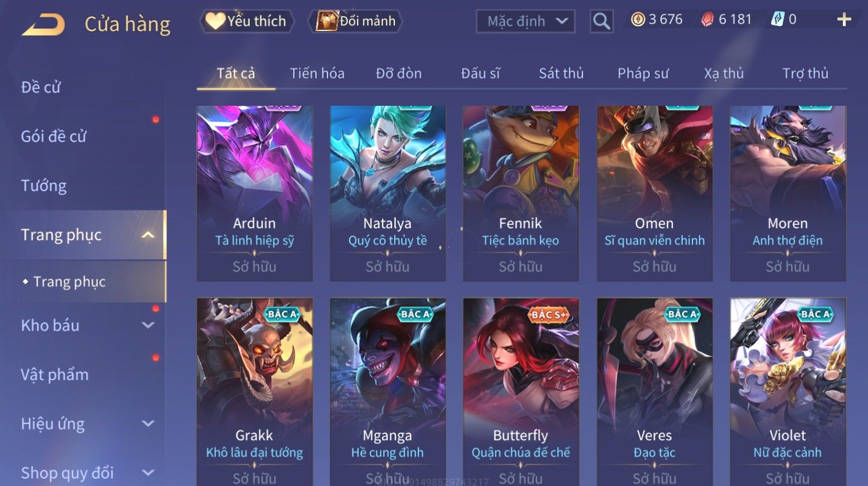
Task: Open the Yêu thích heart favorites
Action: point(247,21)
